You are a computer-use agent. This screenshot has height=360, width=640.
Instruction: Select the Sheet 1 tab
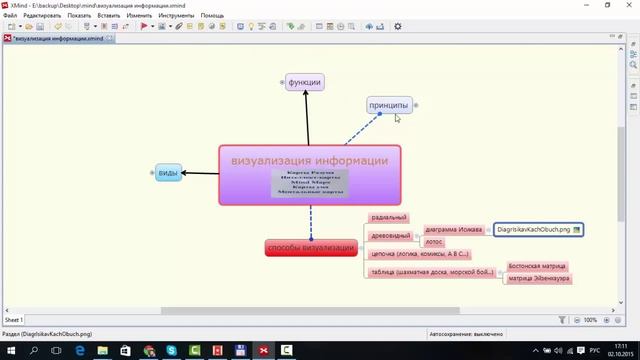(x=14, y=320)
